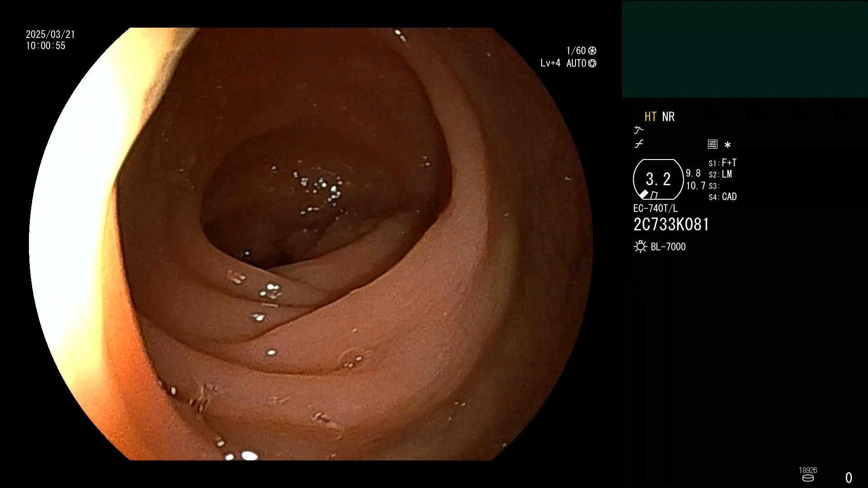Click the filled diamond marker in scope graphic
868x488 pixels.
(x=644, y=194)
